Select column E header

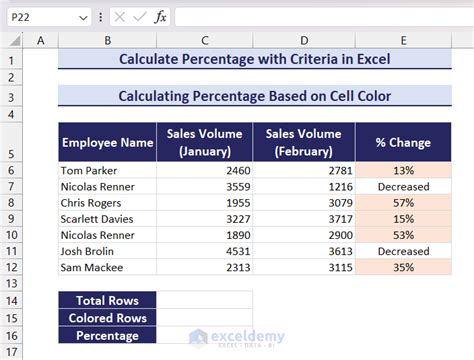403,41
